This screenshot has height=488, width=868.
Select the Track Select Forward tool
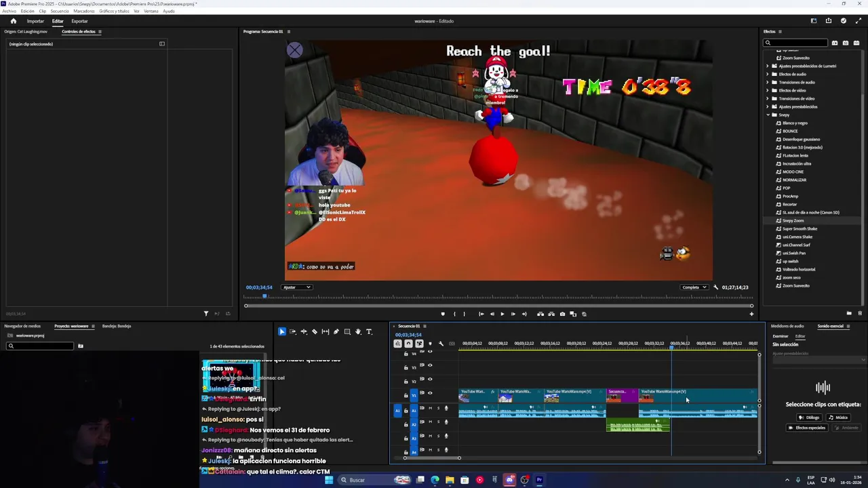click(x=293, y=331)
